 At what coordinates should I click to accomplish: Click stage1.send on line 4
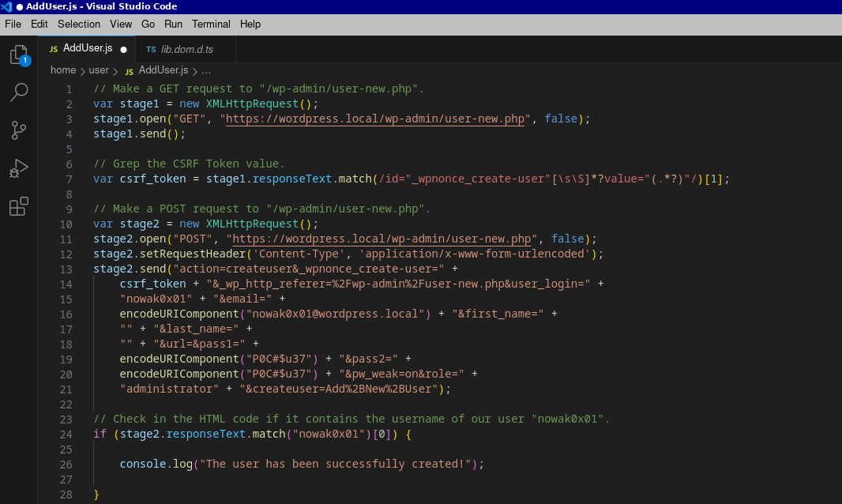point(130,134)
